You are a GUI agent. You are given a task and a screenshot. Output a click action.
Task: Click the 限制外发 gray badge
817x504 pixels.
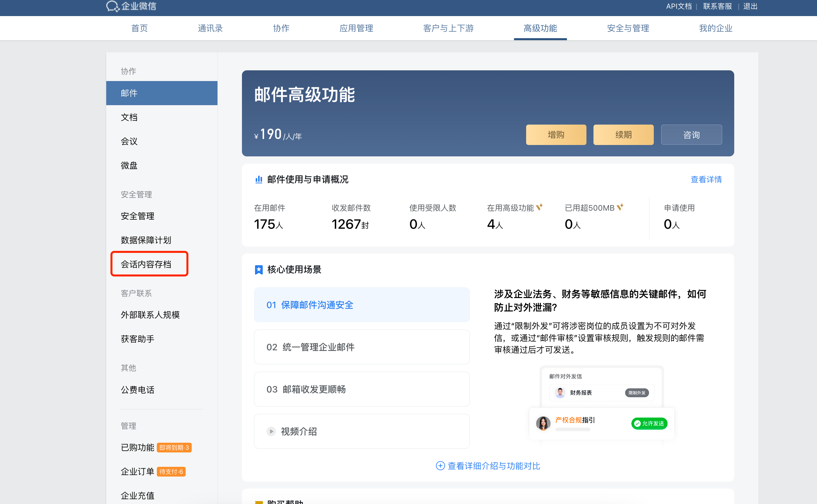click(x=637, y=392)
